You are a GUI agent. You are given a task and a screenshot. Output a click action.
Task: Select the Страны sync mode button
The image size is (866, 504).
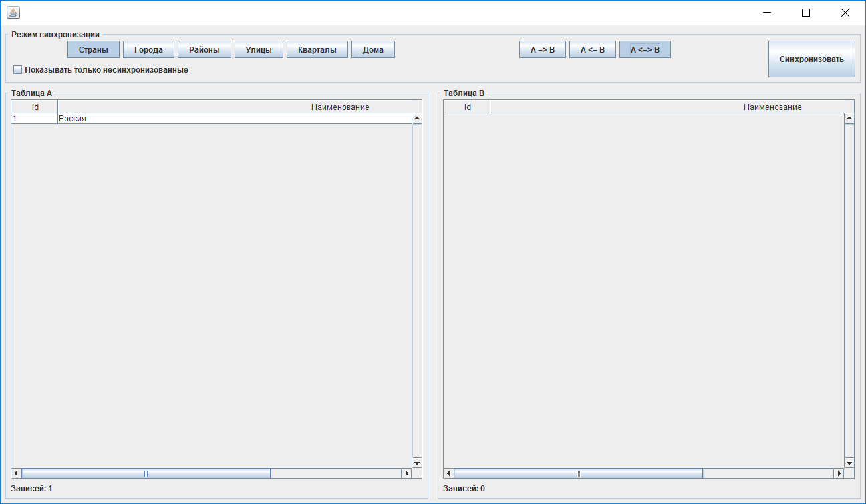[x=93, y=49]
